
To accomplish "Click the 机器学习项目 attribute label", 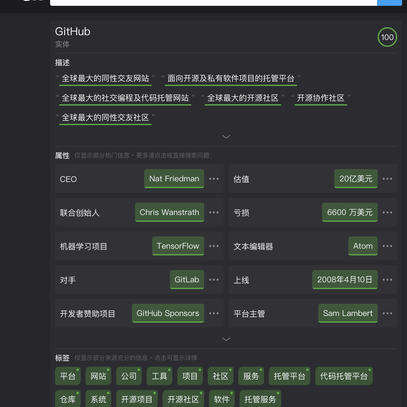I will 84,246.
